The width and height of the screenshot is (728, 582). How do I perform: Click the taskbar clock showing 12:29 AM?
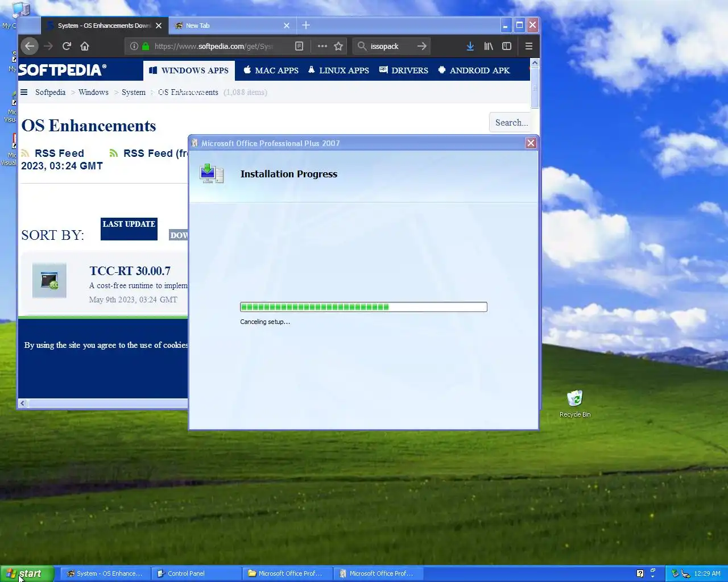pyautogui.click(x=707, y=573)
